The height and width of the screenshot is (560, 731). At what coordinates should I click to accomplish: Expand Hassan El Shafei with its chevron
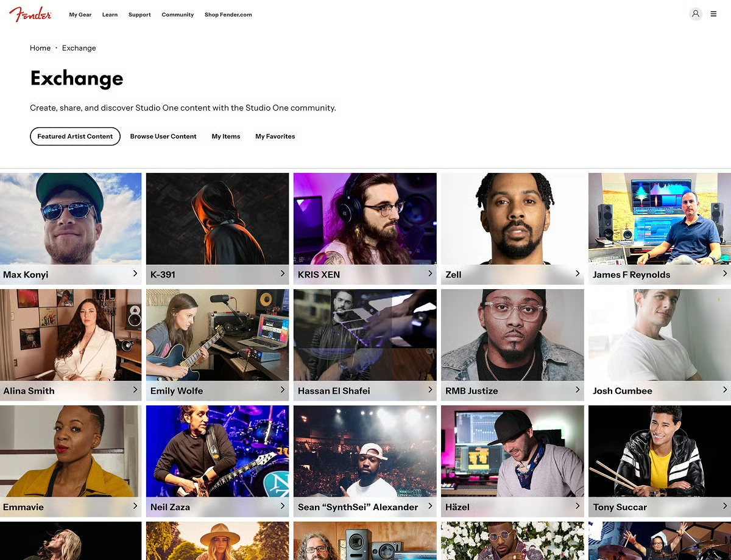pyautogui.click(x=430, y=390)
